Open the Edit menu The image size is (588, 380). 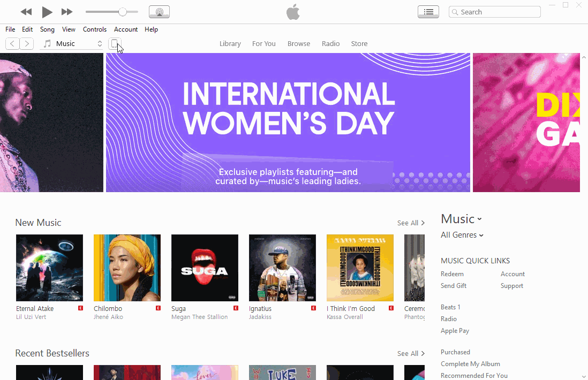point(27,29)
